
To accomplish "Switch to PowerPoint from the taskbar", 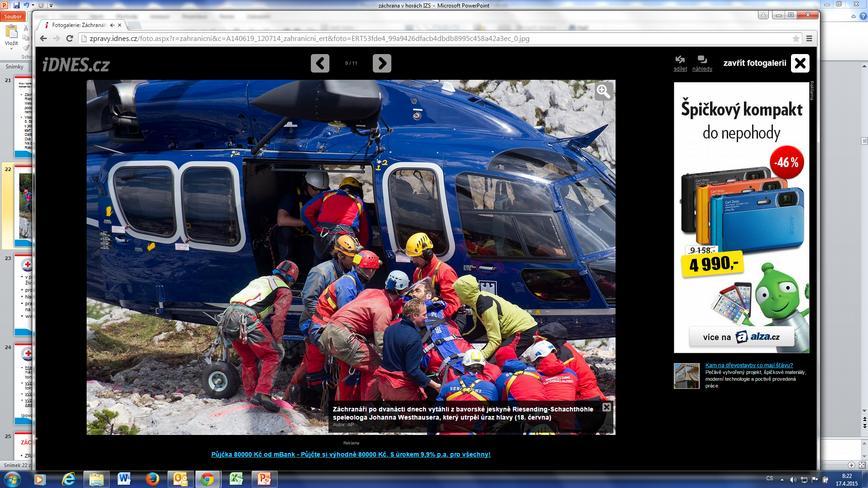I will coord(264,479).
